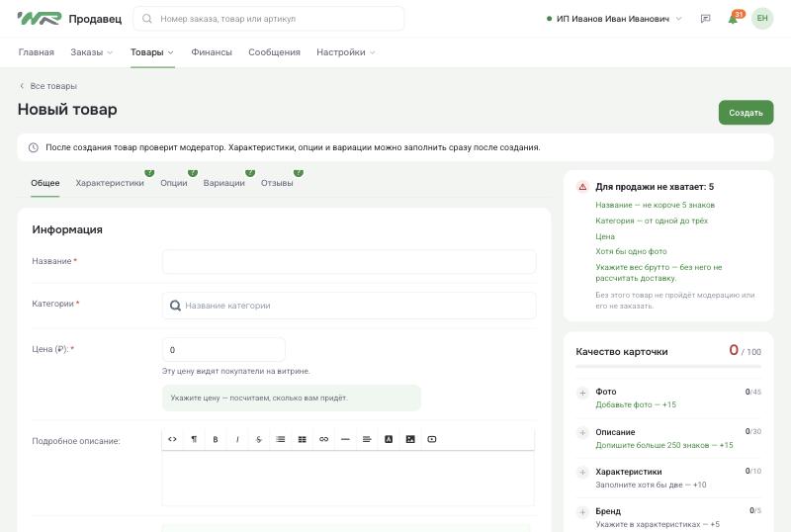
Task: Click the Заполните хотя бы две — +10 text
Action: 651,485
